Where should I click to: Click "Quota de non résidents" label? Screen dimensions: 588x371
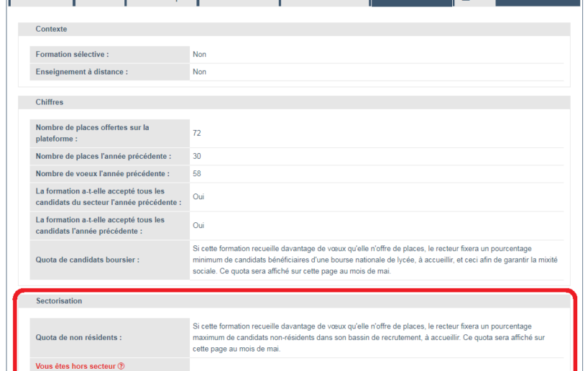[x=78, y=337]
